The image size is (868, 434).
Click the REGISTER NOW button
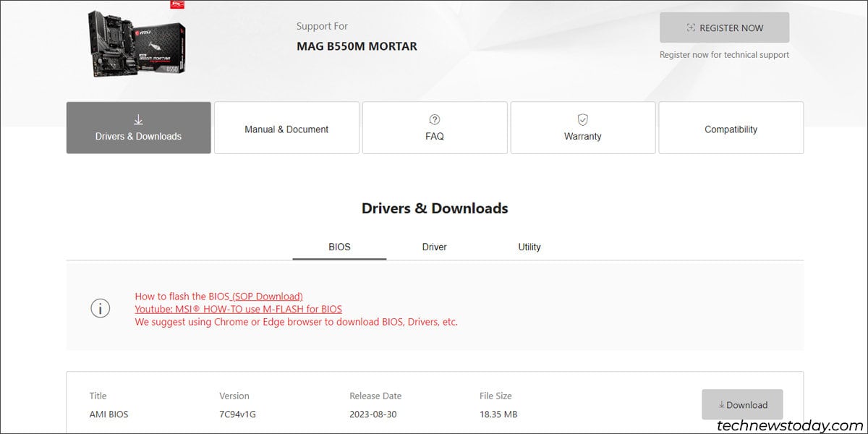click(x=724, y=27)
